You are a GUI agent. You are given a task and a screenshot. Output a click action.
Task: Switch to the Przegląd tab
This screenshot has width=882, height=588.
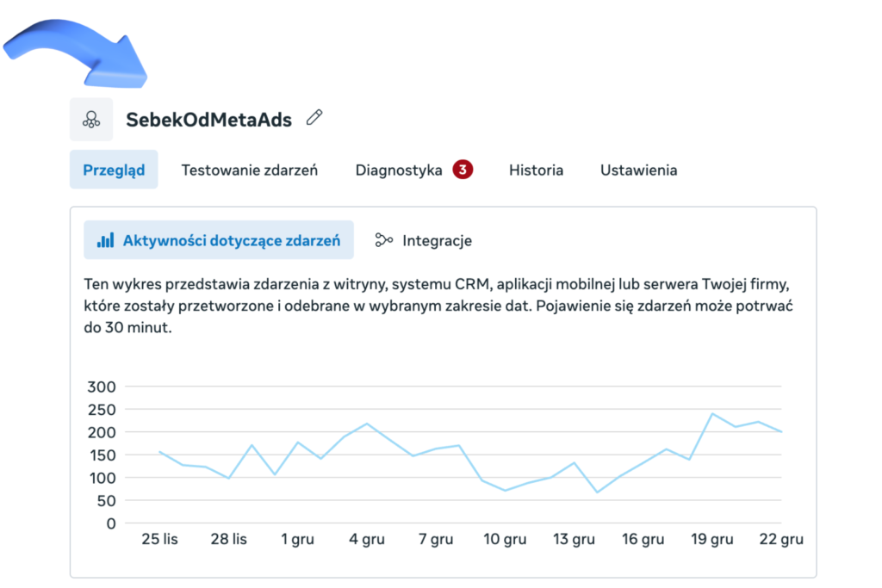(x=114, y=170)
